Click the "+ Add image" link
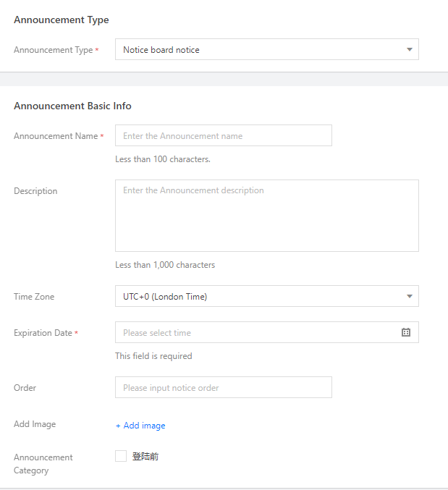The height and width of the screenshot is (490, 448). tap(140, 426)
